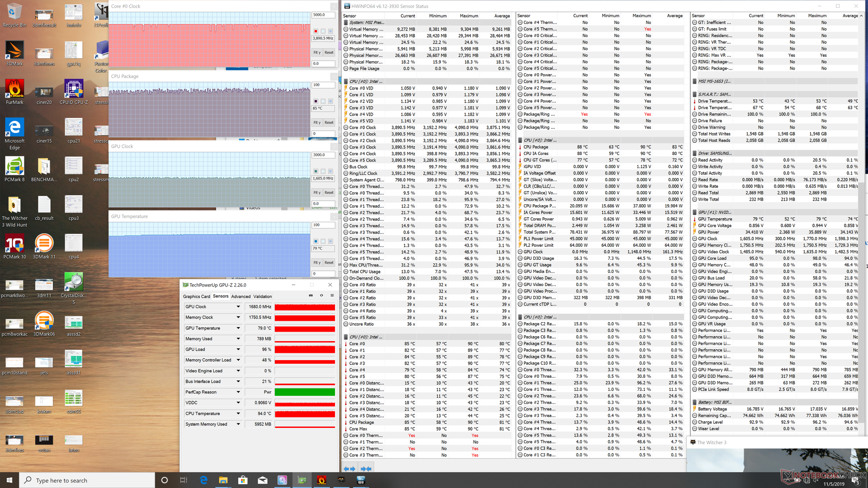Select the Battery Voltage row in HWiNFO
This screenshot has width=868, height=488.
775,409
